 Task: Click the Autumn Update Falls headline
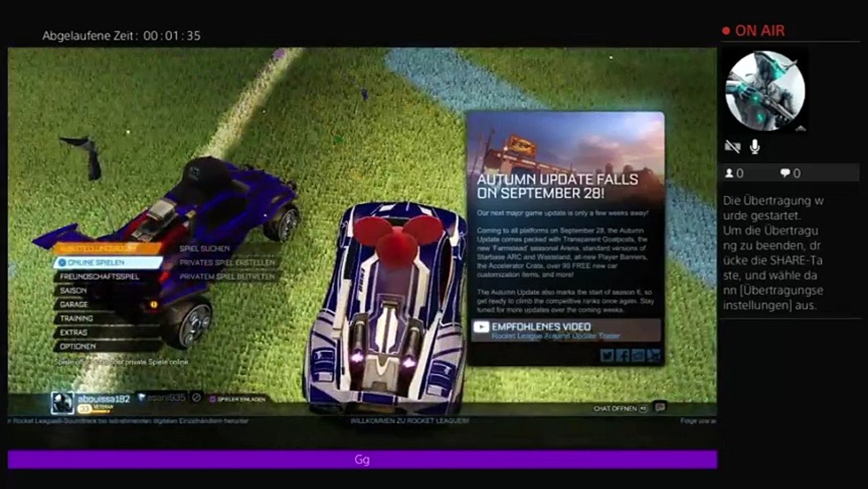(x=557, y=186)
